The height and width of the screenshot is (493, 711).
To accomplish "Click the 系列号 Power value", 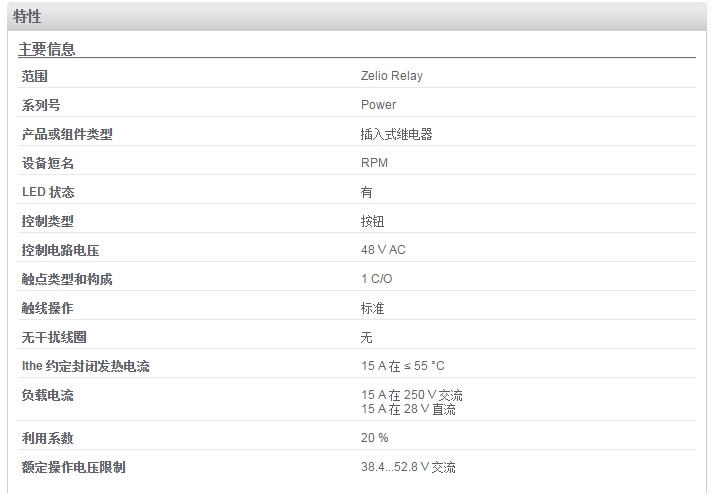I will coord(378,105).
